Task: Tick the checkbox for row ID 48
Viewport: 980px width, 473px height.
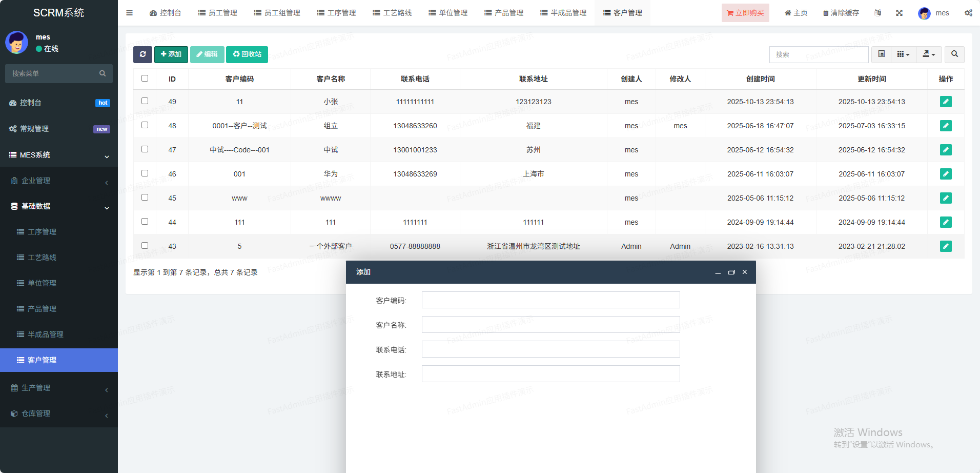Action: pos(145,125)
